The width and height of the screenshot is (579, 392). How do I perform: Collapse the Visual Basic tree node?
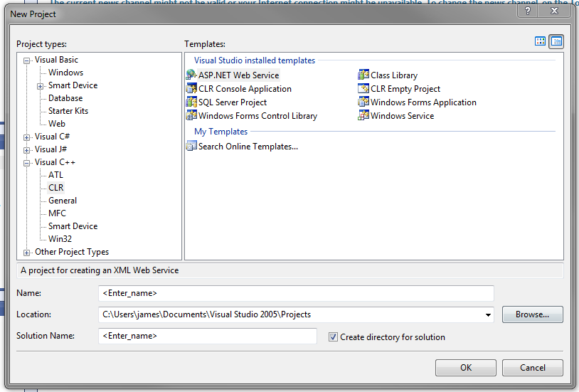tap(27, 60)
